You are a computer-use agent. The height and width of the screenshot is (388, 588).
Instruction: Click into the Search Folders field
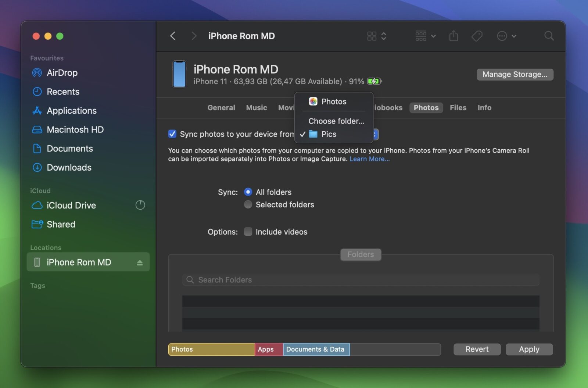(360, 280)
